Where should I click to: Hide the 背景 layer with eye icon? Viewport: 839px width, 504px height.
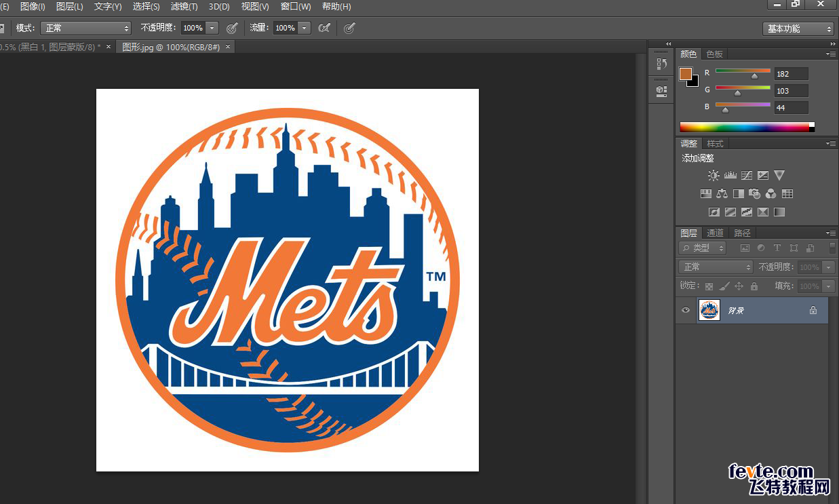[x=686, y=310]
